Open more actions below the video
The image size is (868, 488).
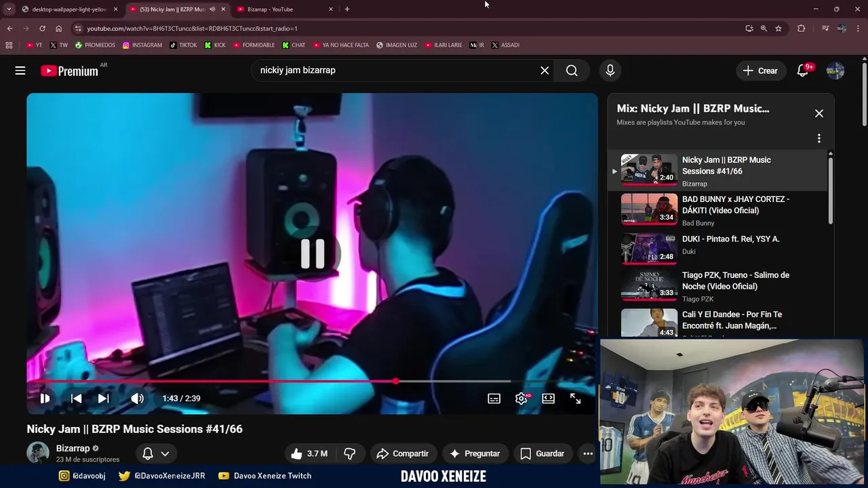588,453
